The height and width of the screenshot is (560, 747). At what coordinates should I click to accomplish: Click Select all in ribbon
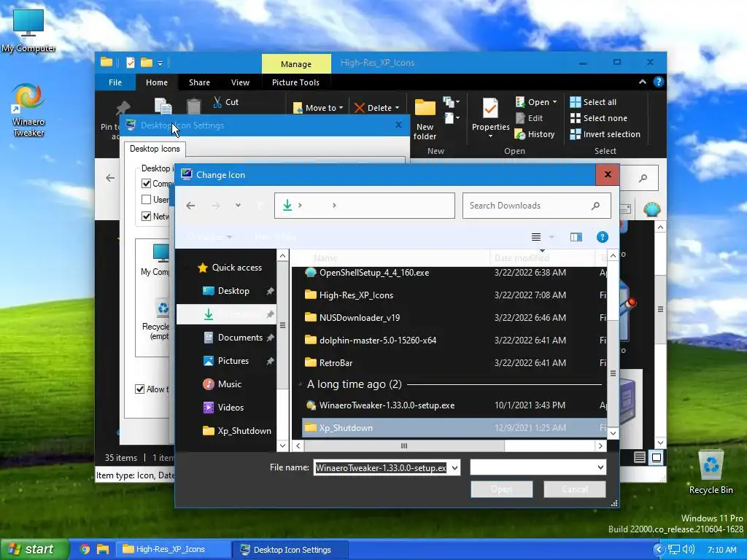(x=593, y=102)
